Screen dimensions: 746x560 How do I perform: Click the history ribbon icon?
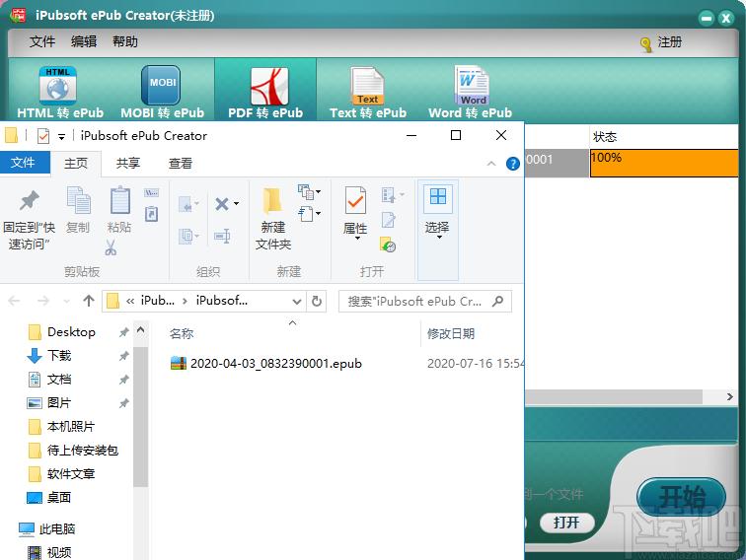point(388,245)
